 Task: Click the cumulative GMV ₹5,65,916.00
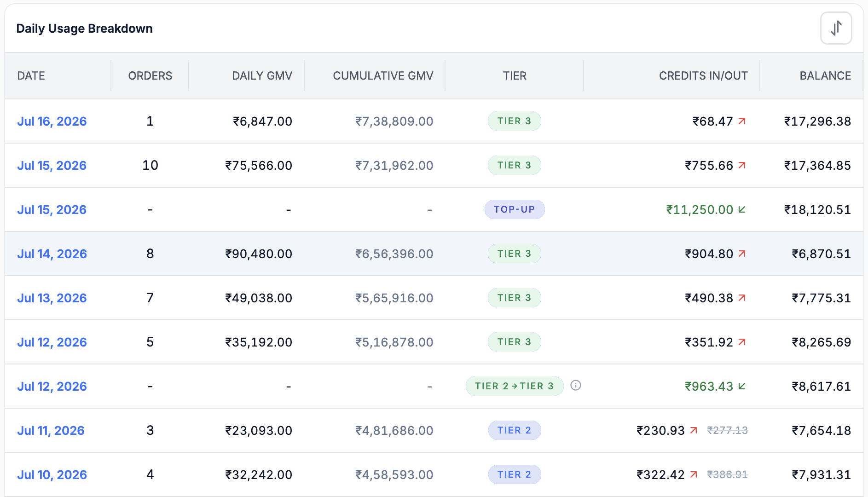[x=394, y=298]
